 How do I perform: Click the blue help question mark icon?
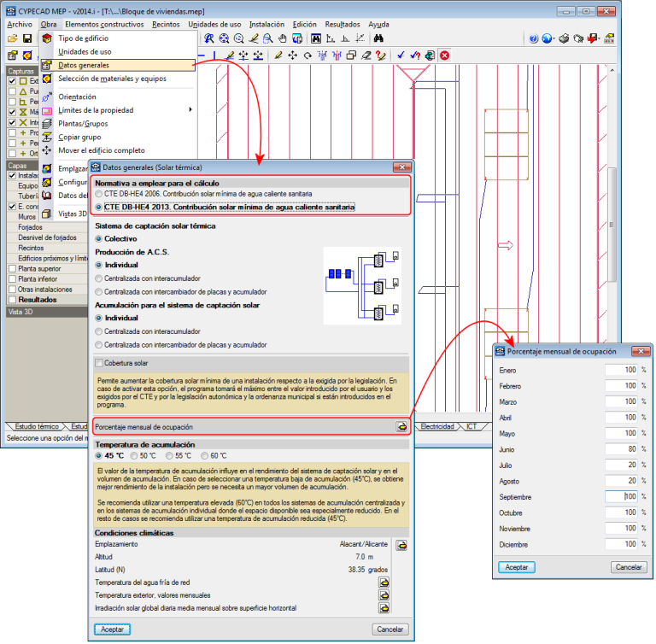(533, 39)
